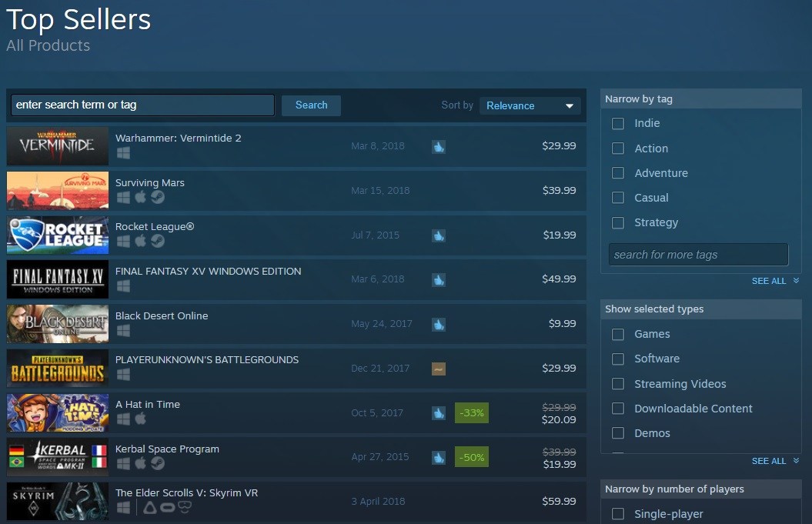Viewport: 812px width, 524px height.
Task: Enable the Indie tag checkbox
Action: point(617,124)
